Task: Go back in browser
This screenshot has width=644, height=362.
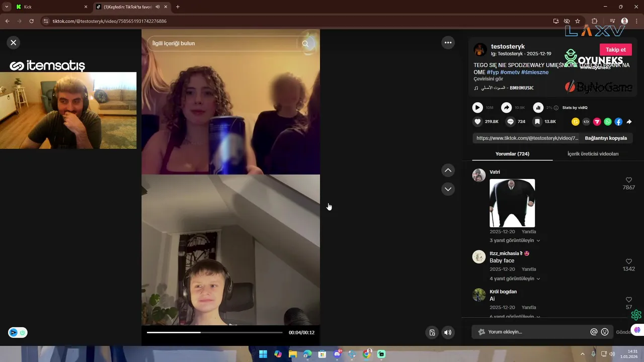Action: click(7, 21)
